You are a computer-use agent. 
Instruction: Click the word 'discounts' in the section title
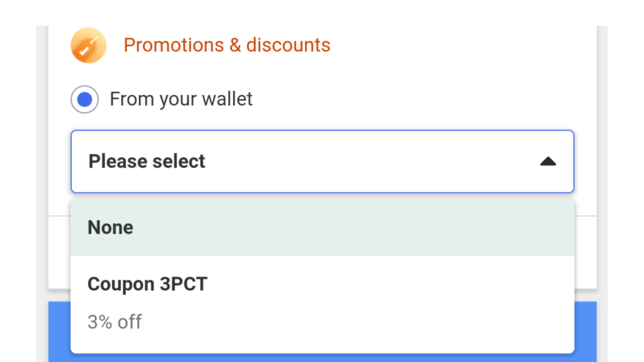tap(288, 45)
